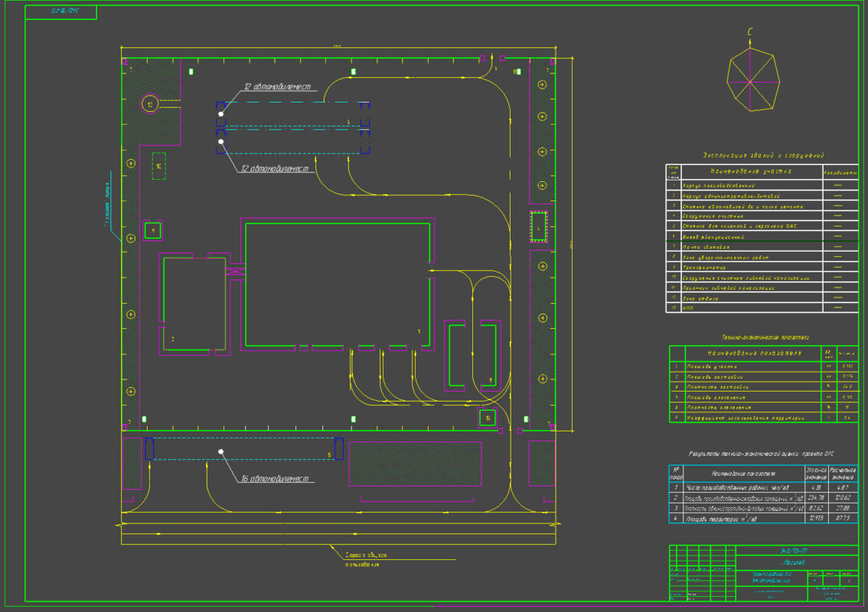868x612 pixels.
Task: Select the drawing code at the top of the title block
Action: pos(793,551)
